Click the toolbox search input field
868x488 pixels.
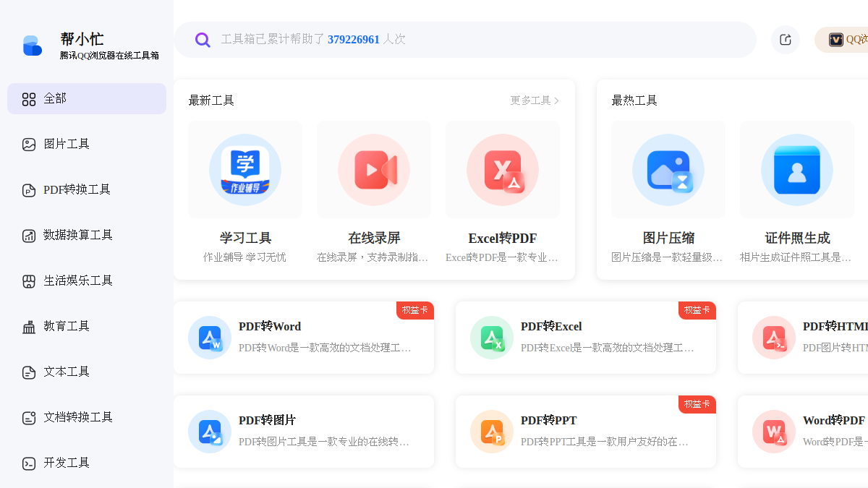[465, 40]
